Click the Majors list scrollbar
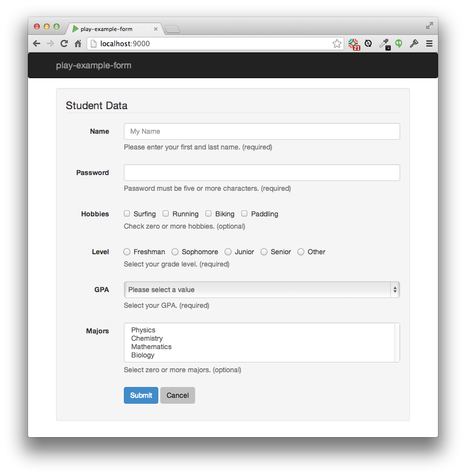This screenshot has height=476, width=466. [397, 342]
